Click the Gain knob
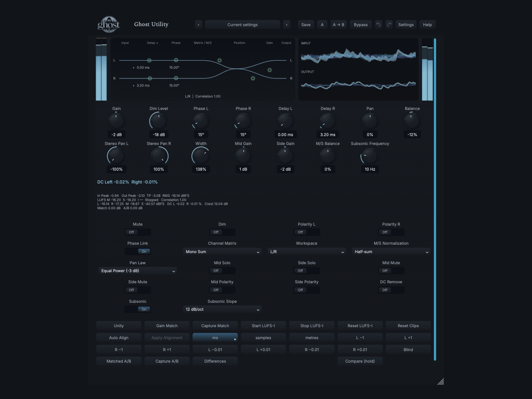The image size is (532, 399). (x=117, y=121)
